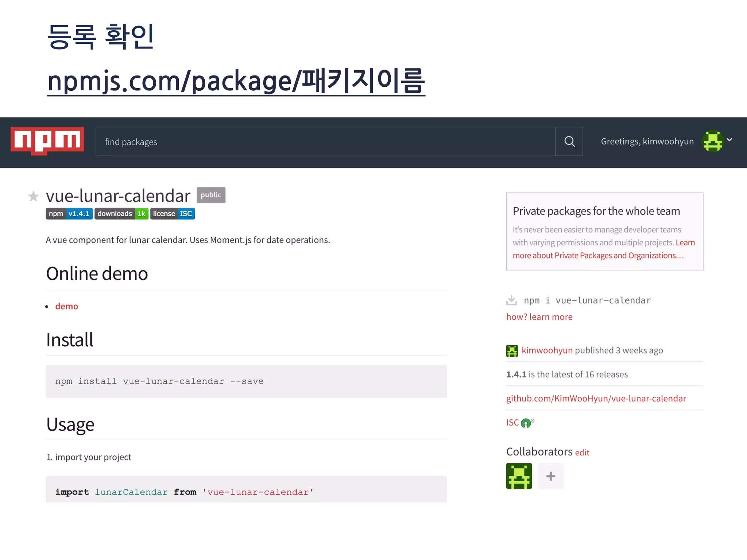
Task: Click the downloads 1k badge
Action: click(121, 214)
